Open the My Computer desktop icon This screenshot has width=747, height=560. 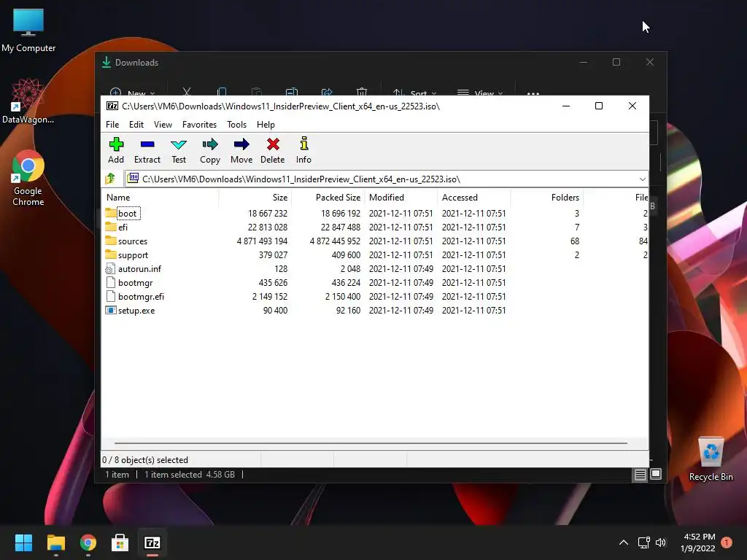pos(28,31)
